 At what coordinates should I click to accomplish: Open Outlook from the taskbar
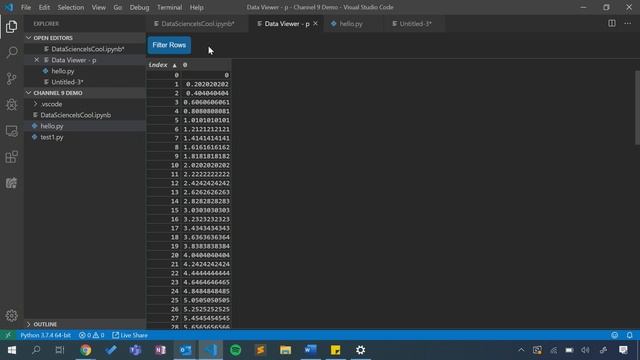[x=186, y=350]
